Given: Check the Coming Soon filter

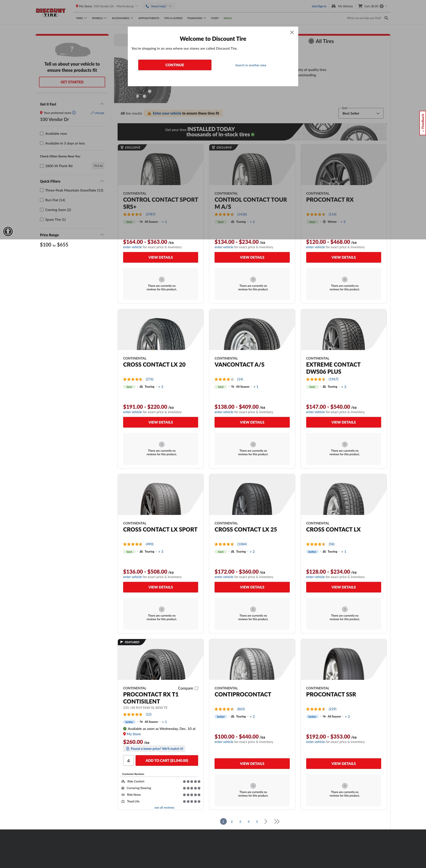Looking at the screenshot, I should click(x=42, y=210).
